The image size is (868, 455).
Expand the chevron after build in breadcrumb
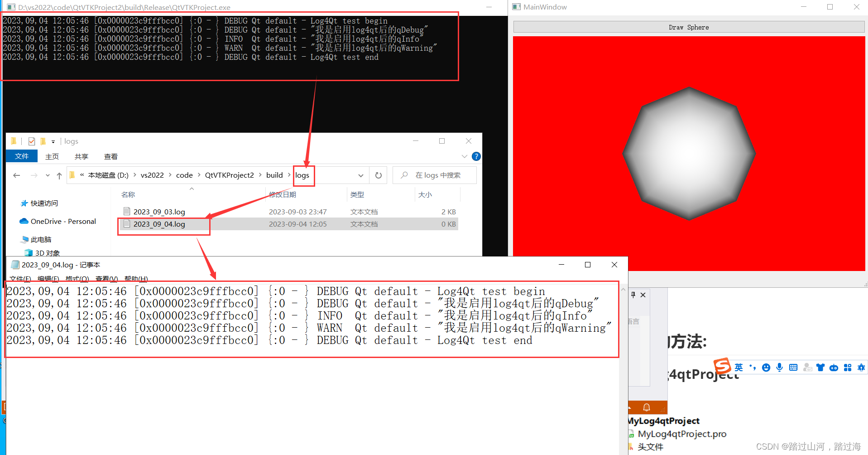289,175
